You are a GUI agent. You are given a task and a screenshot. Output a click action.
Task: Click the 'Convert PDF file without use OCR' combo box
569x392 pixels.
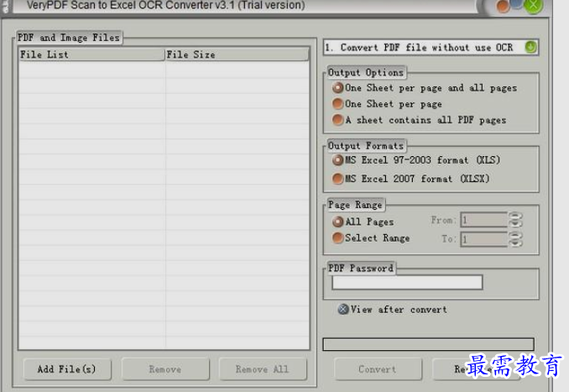tap(431, 47)
